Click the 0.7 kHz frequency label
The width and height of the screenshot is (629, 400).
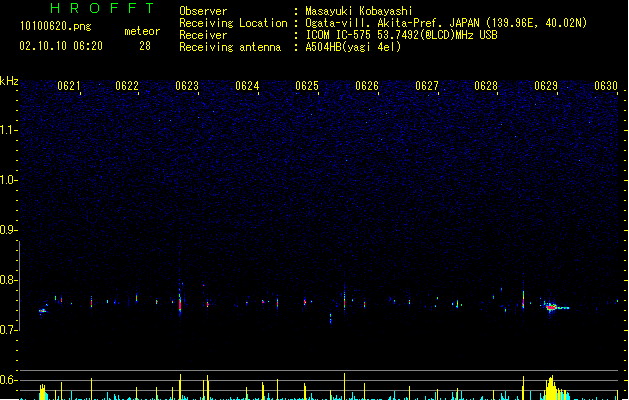8,330
